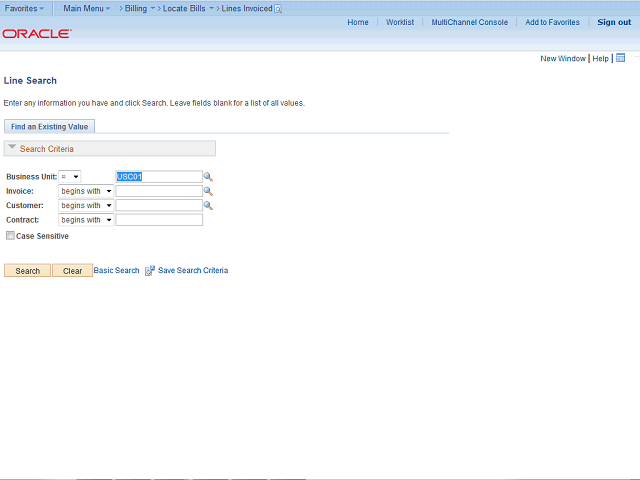Collapse the Search Criteria section
The image size is (640, 480).
(12, 147)
